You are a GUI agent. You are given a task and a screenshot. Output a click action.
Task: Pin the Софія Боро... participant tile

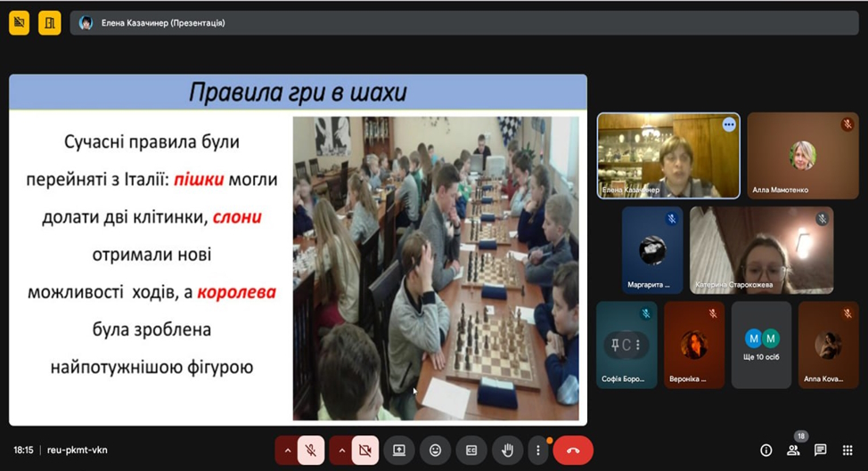pos(626,345)
